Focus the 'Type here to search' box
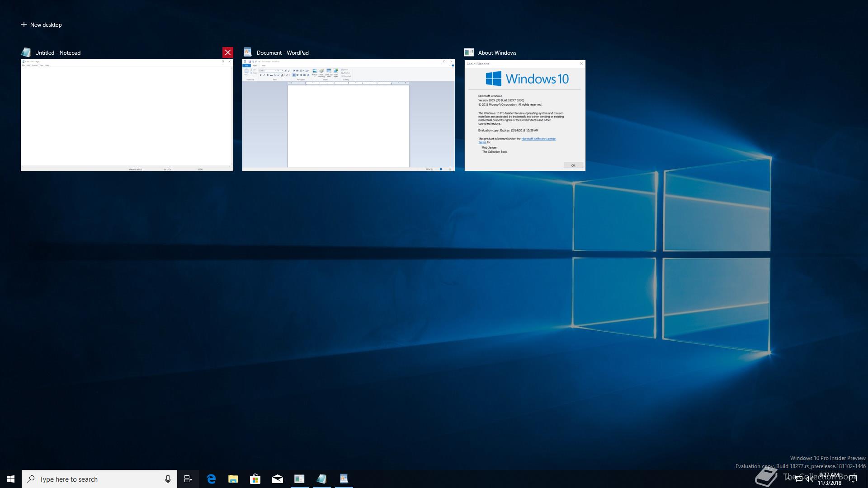The image size is (868, 488). (x=99, y=479)
